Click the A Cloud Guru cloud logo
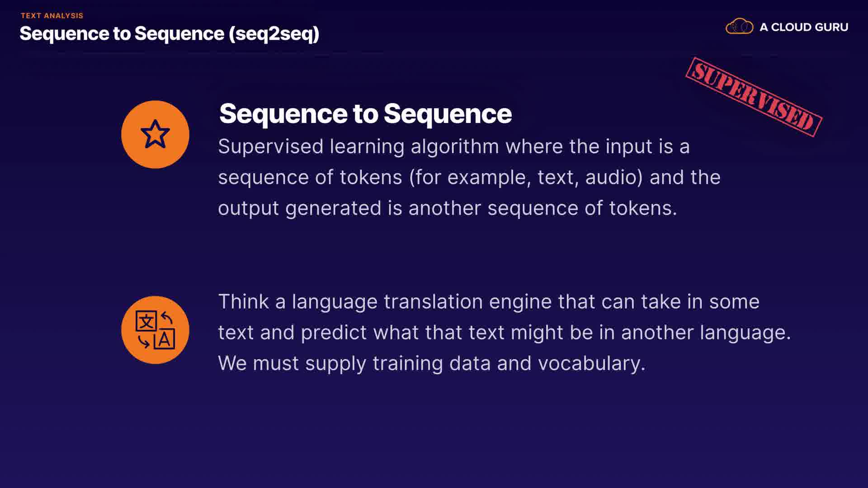Viewport: 868px width, 488px height. (x=739, y=27)
